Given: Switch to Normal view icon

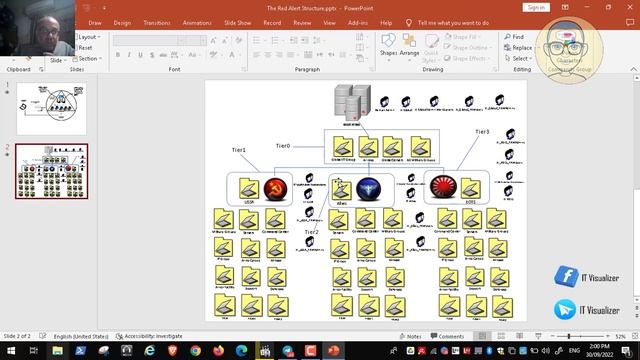Looking at the screenshot, I should [482, 336].
